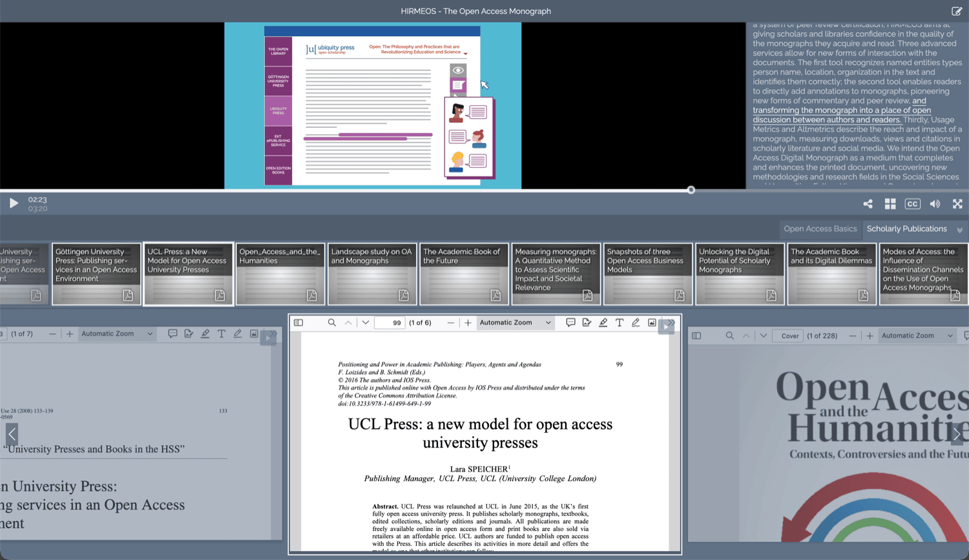Collapse the publications panel with the chevron
The width and height of the screenshot is (969, 560).
(960, 230)
